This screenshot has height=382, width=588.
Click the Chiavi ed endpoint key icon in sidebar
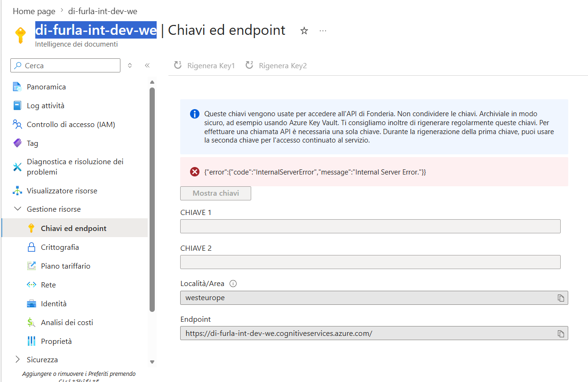click(32, 228)
